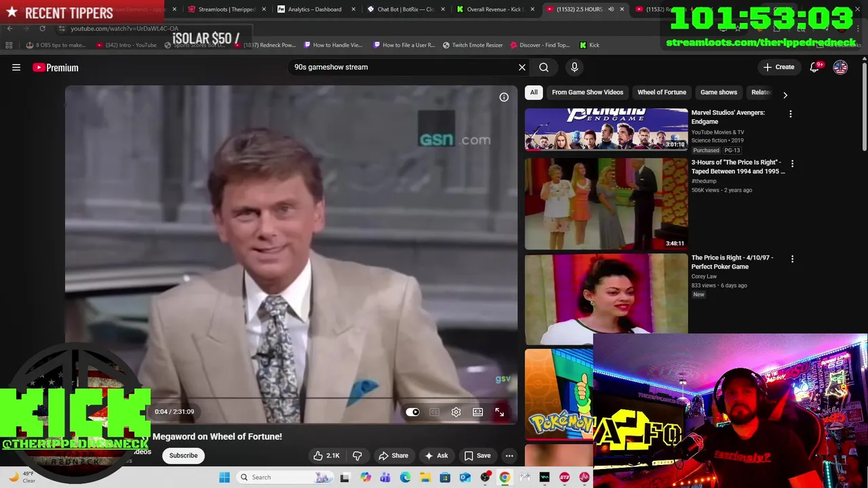Select the All filter chip
The image size is (868, 488).
[x=534, y=92]
